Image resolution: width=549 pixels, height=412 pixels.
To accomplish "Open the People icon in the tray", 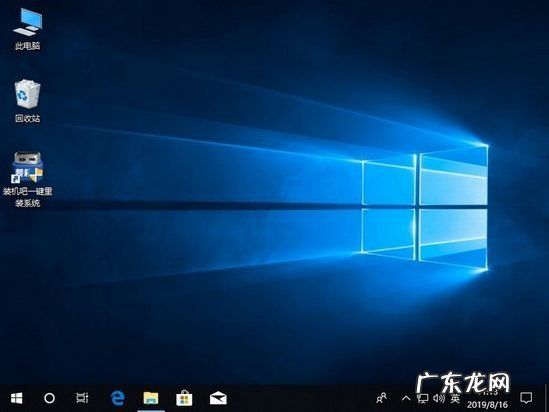I will (382, 398).
